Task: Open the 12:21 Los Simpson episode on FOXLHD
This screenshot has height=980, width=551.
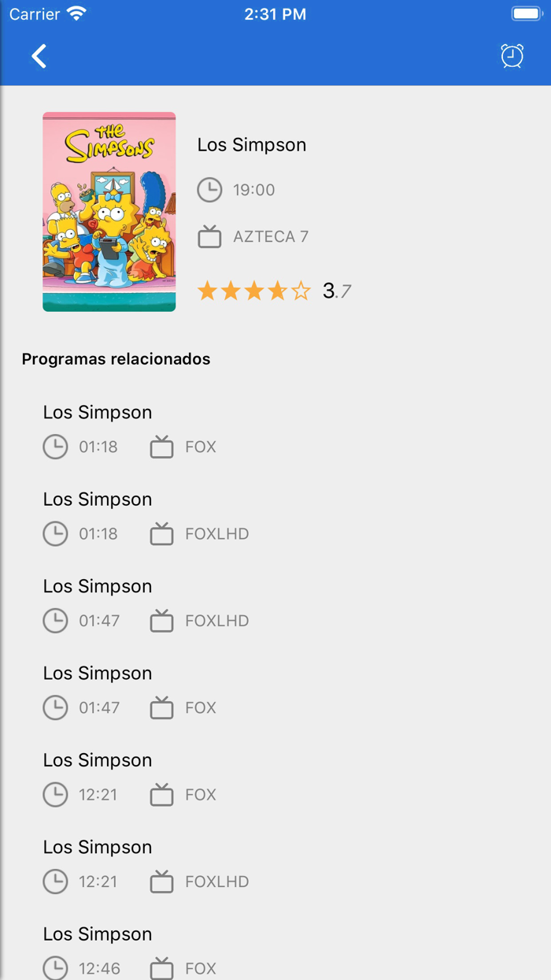Action: 97,847
